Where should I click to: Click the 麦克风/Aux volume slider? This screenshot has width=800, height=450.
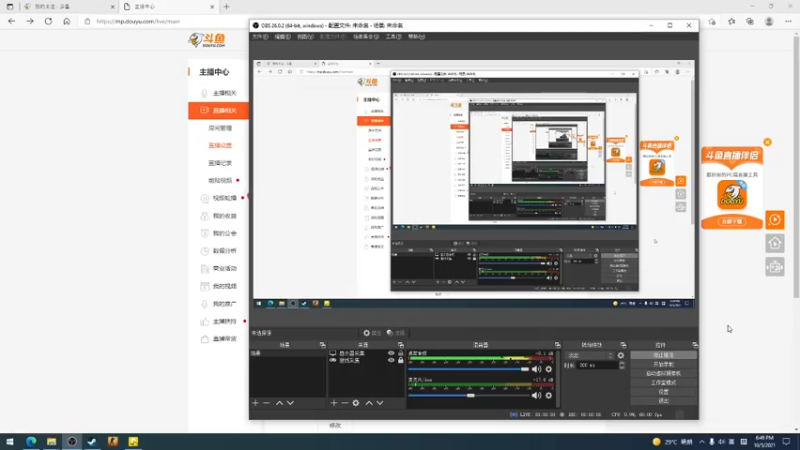tap(468, 395)
